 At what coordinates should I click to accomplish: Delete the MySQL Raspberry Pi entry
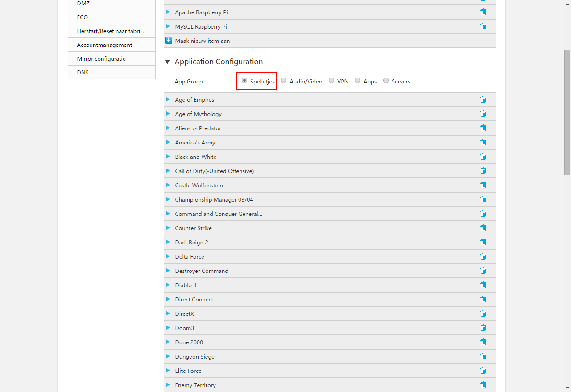coord(483,26)
